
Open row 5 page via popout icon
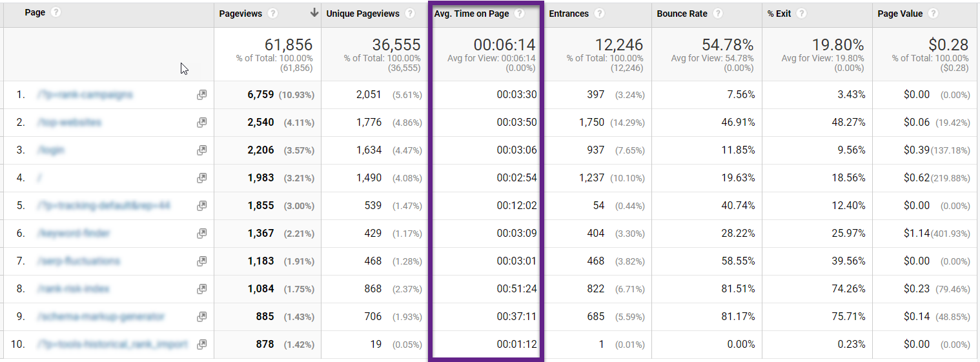(x=202, y=206)
